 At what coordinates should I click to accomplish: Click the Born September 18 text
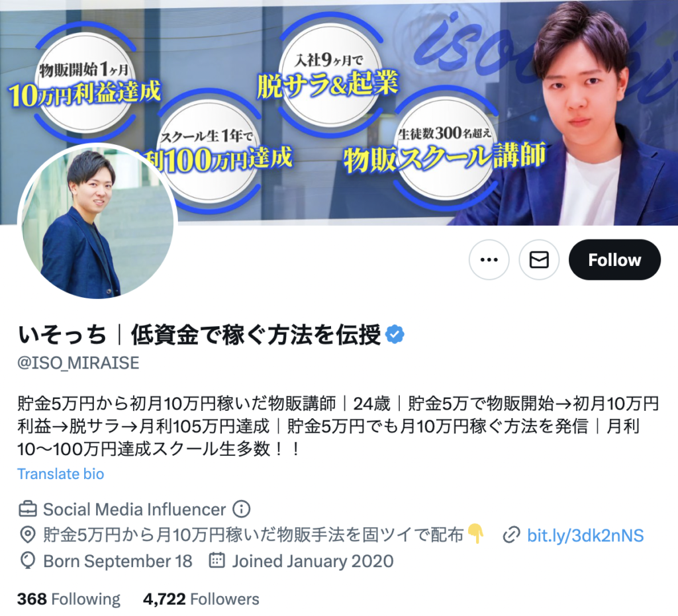pyautogui.click(x=118, y=561)
